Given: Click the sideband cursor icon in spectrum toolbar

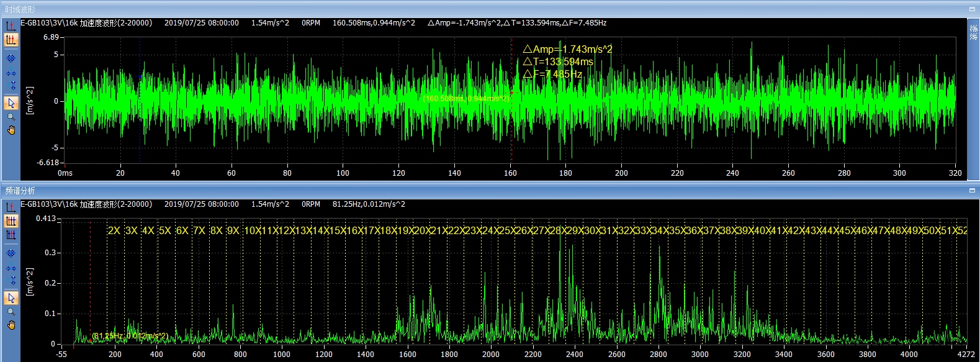Looking at the screenshot, I should [11, 235].
